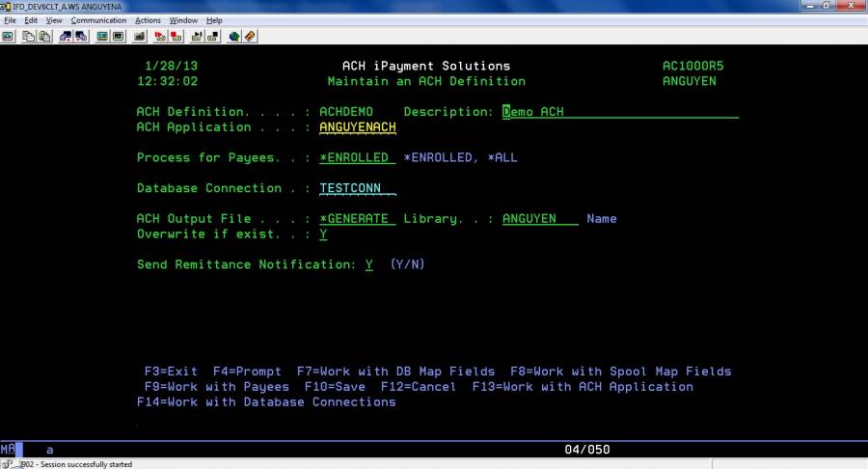The image size is (868, 469).
Task: Open the File menu
Action: tap(11, 20)
